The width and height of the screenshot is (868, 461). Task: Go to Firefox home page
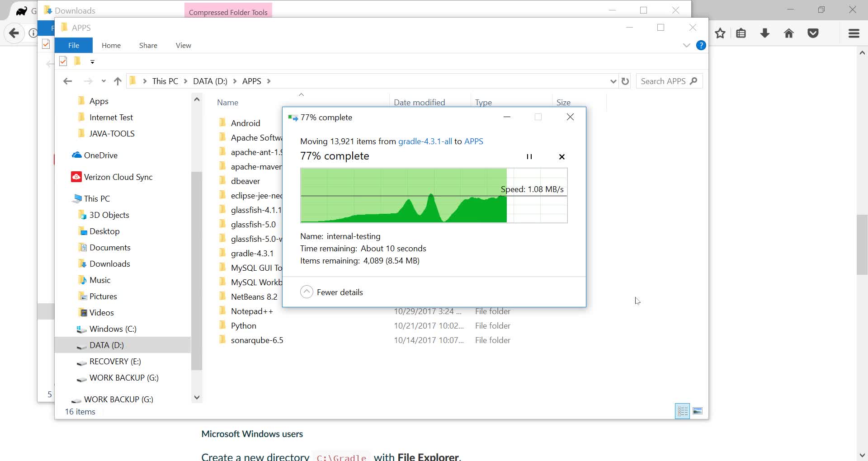(x=788, y=33)
